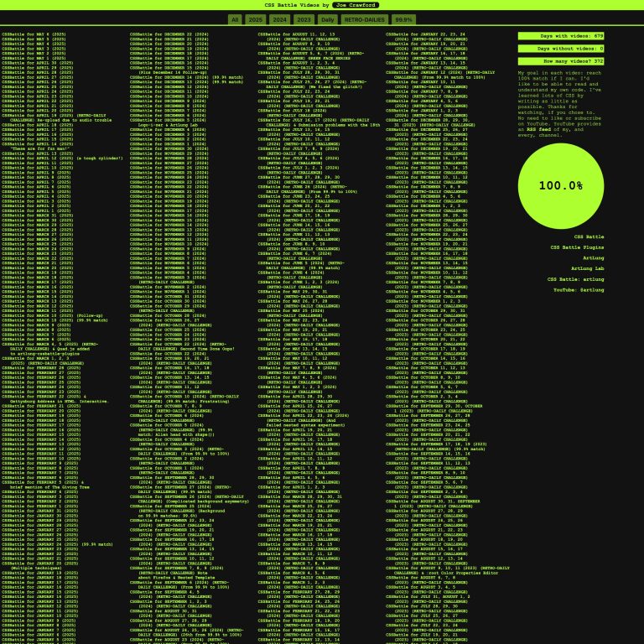Image resolution: width=644 pixels, height=644 pixels.
Task: Open CSSBattle for JANUARY 22, 23, 24 video
Action: pos(426,37)
